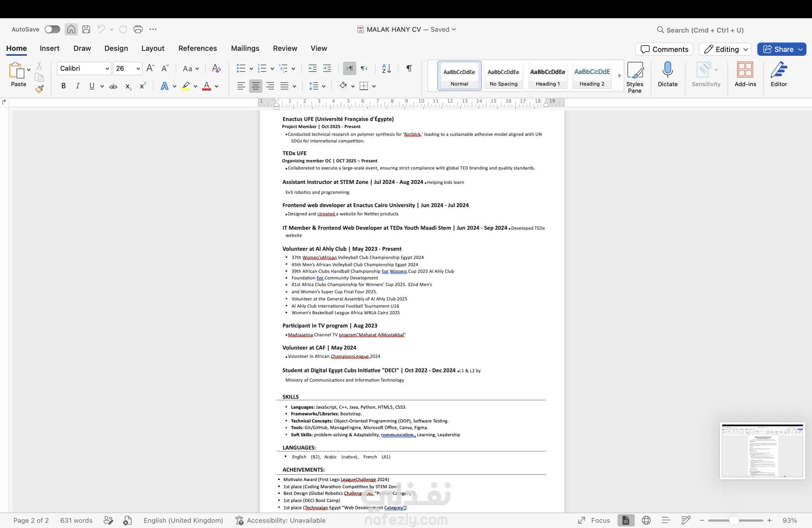Undo the last action
This screenshot has height=528, width=812.
(101, 29)
